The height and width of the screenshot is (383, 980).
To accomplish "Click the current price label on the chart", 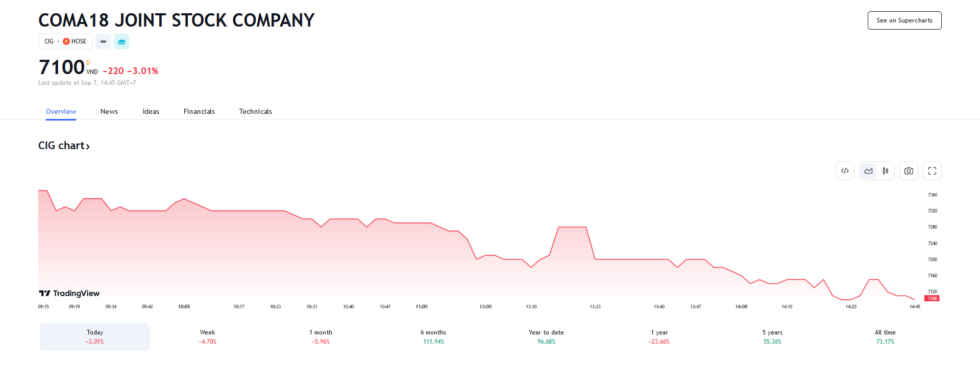I will pyautogui.click(x=932, y=298).
